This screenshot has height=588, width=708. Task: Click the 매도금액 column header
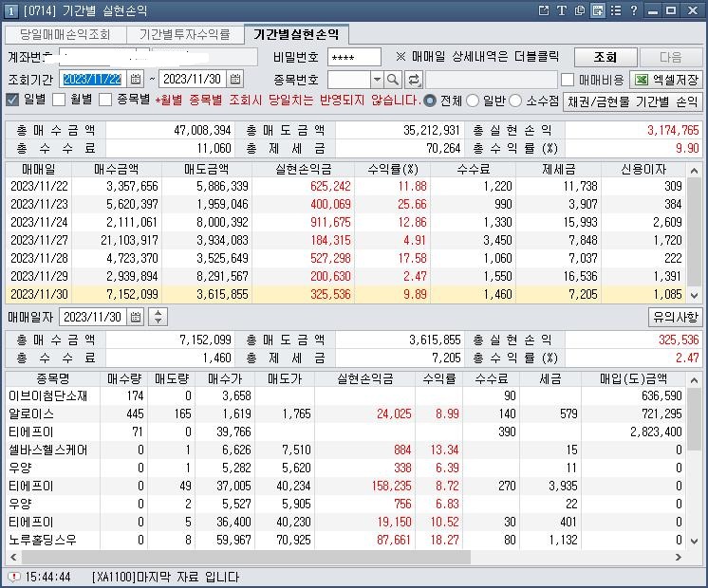pos(207,169)
